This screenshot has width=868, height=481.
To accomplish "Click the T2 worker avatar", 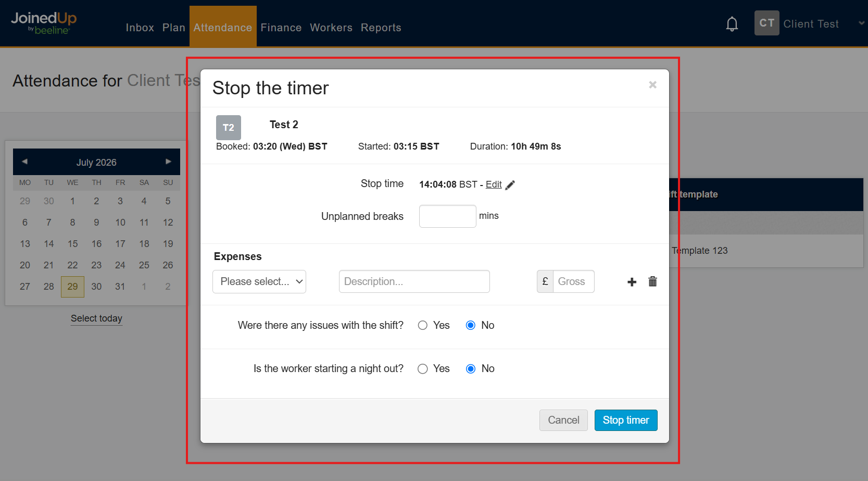I will (229, 128).
